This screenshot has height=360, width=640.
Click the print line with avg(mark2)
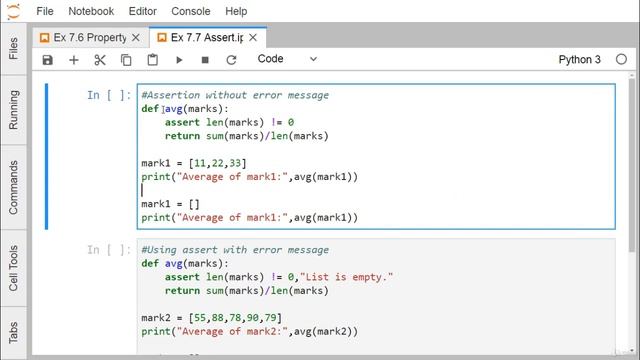pyautogui.click(x=249, y=331)
